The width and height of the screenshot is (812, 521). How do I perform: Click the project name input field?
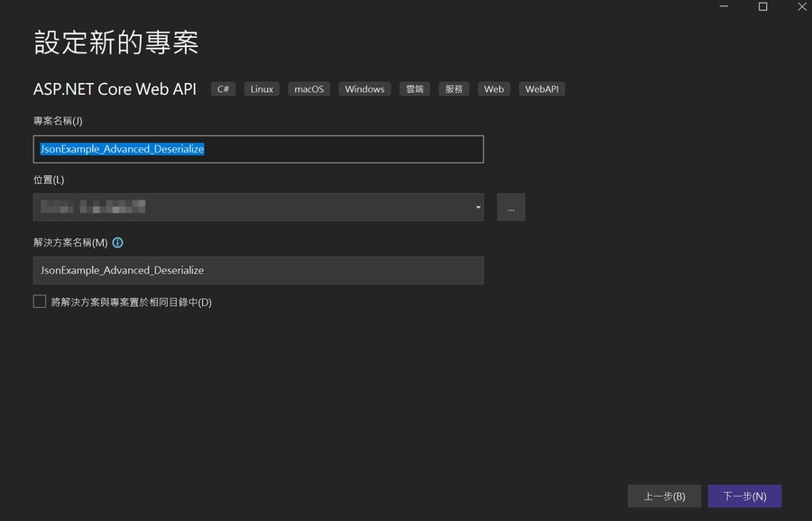pos(258,149)
